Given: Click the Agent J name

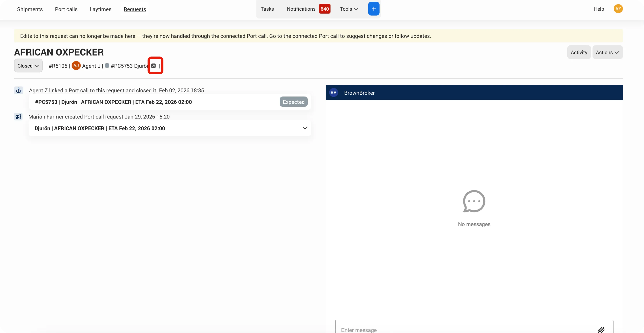Looking at the screenshot, I should pos(91,66).
